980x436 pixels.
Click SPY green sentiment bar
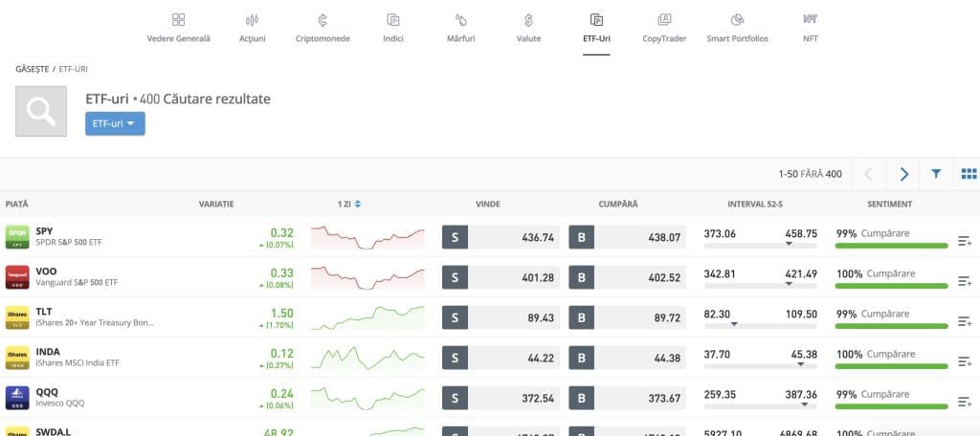point(891,246)
